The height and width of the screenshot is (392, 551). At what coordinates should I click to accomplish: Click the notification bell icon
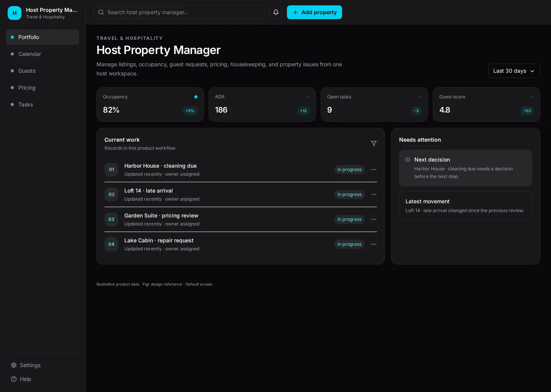pos(276,12)
